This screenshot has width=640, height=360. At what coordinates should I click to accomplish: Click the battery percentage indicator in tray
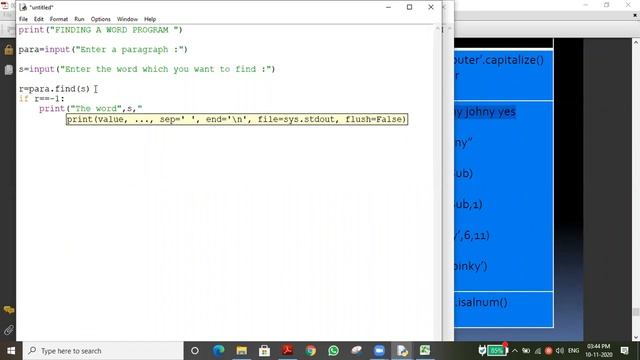point(496,351)
